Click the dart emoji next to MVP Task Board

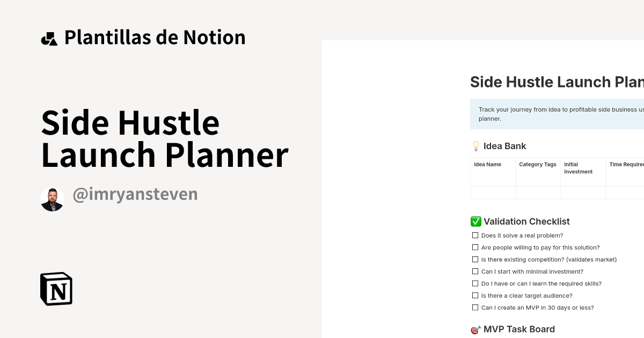point(475,329)
